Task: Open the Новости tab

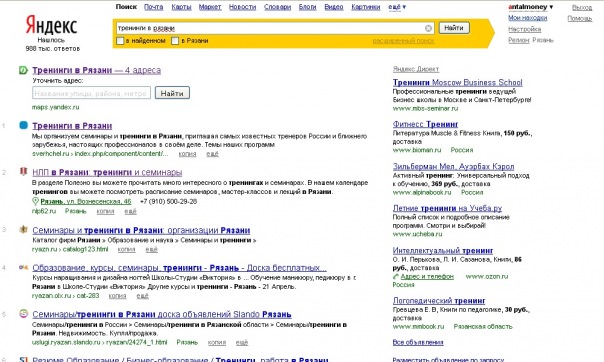Action: (242, 7)
